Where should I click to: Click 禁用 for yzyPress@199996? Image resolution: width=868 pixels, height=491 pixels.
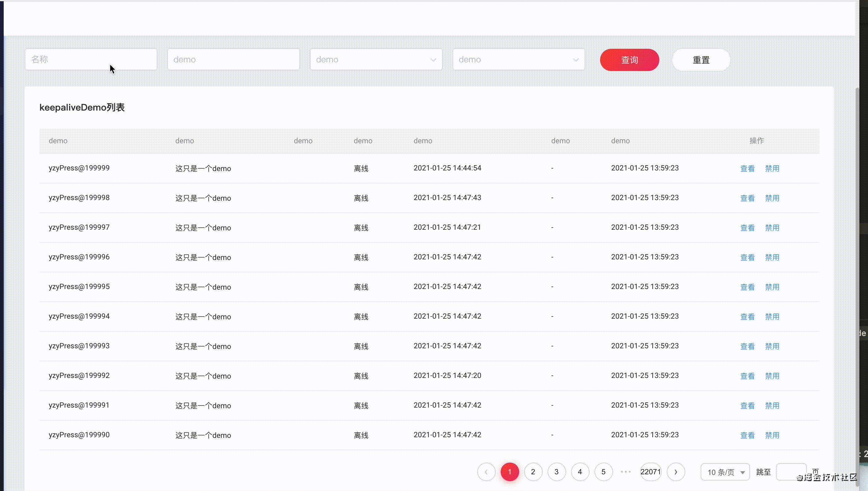pyautogui.click(x=772, y=257)
